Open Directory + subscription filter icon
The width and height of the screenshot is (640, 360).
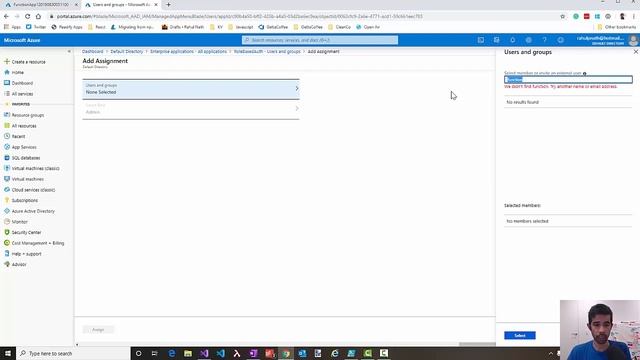tap(497, 40)
